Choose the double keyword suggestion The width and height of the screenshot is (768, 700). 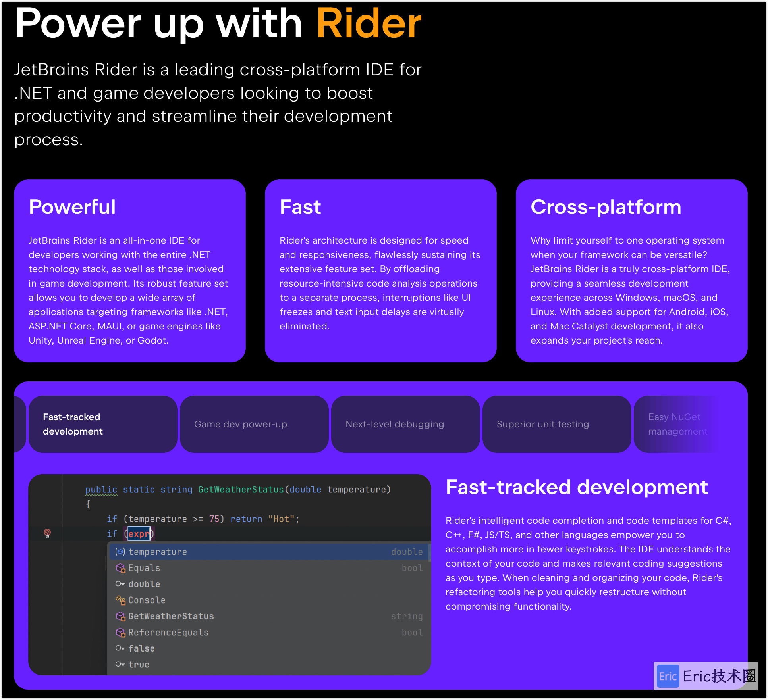tap(269, 584)
